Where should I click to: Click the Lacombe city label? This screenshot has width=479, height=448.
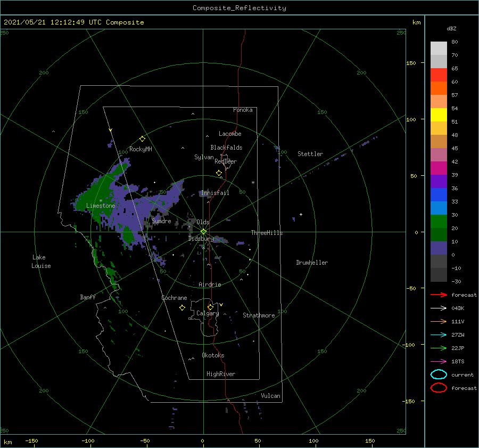230,134
